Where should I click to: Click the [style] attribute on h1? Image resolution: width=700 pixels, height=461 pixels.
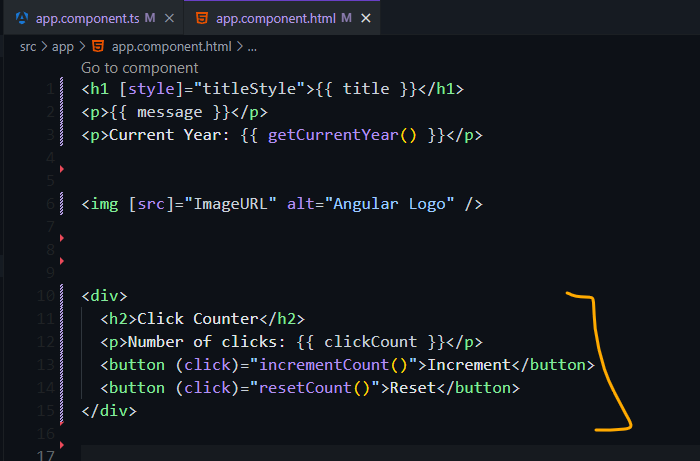[151, 89]
